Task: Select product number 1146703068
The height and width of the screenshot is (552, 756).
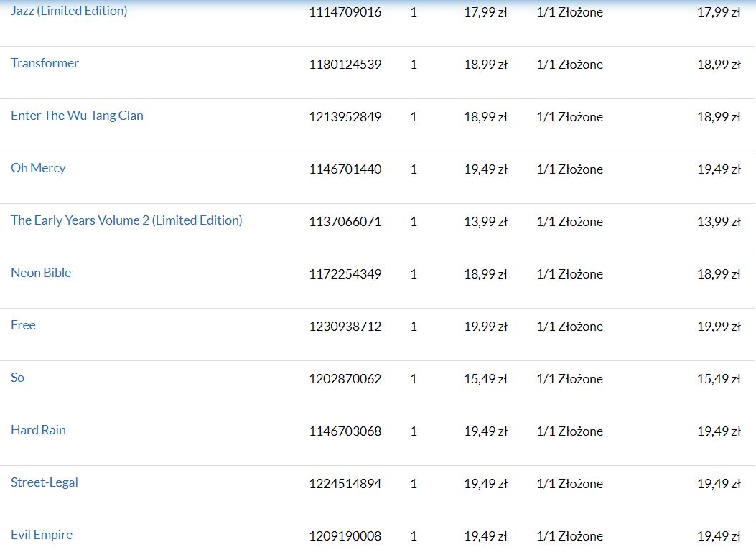Action: [345, 431]
